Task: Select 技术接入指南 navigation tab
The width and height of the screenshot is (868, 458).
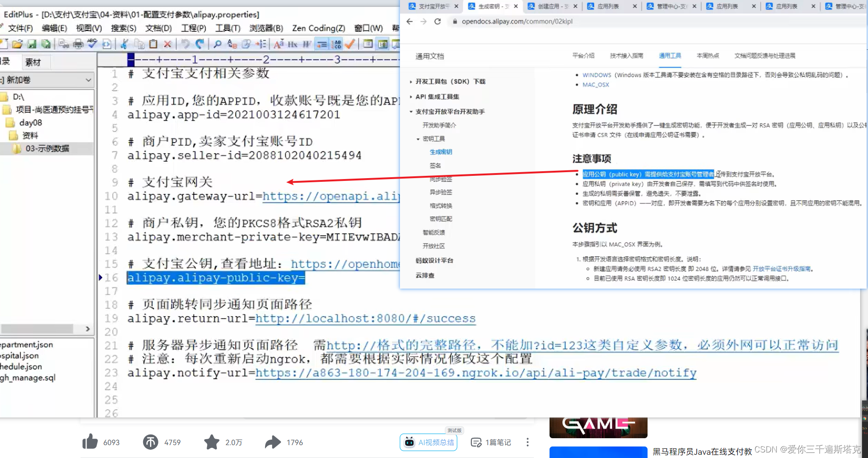Action: click(x=626, y=56)
